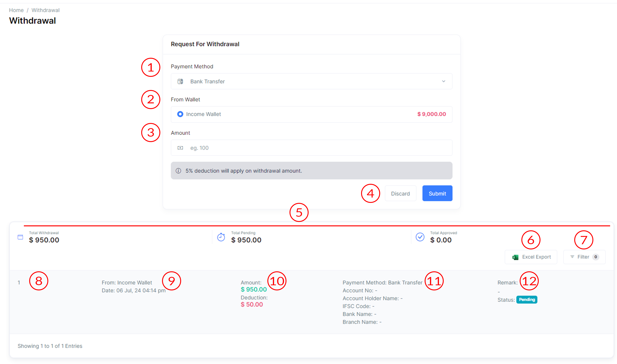The width and height of the screenshot is (617, 364).
Task: Select the Income Wallet radio button
Action: coord(180,114)
